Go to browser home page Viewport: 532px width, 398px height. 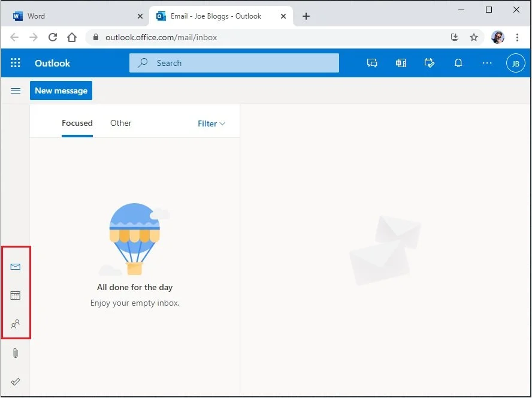(71, 37)
